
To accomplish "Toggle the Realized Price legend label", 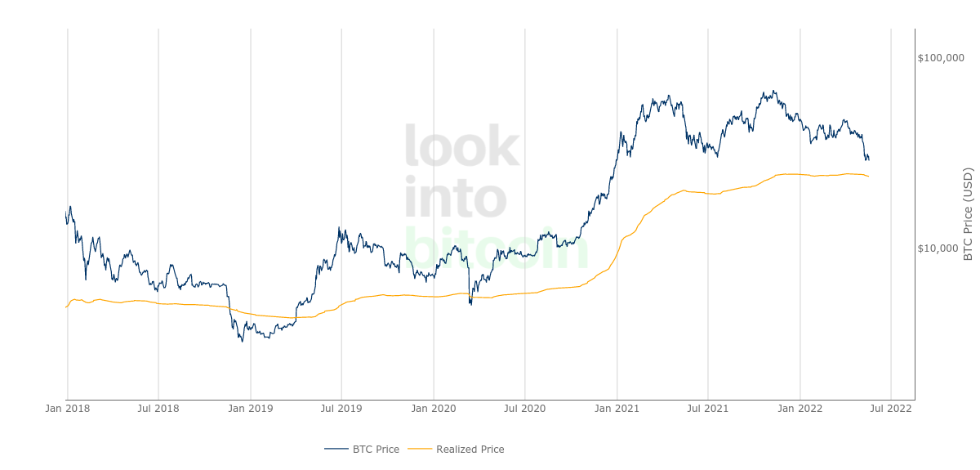I will [x=470, y=449].
